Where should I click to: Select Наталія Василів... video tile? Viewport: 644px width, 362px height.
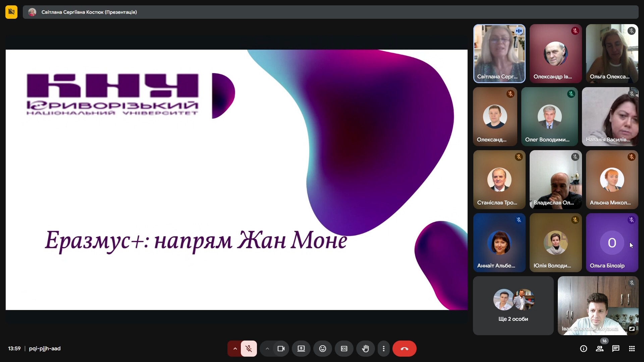[x=610, y=117]
